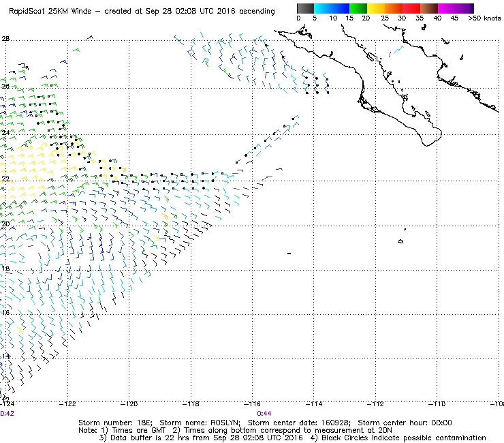The height and width of the screenshot is (443, 504).
Task: Click the purple '0:44' time label
Action: click(264, 414)
